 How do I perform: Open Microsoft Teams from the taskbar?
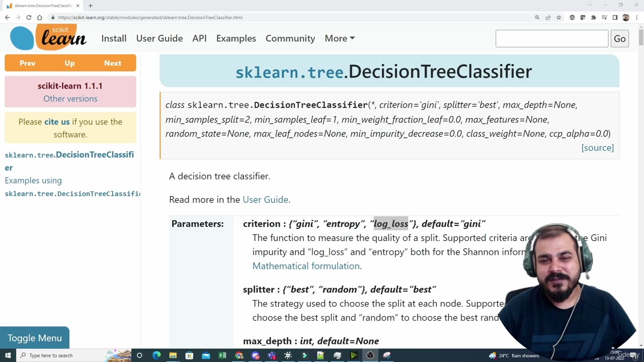[x=272, y=355]
